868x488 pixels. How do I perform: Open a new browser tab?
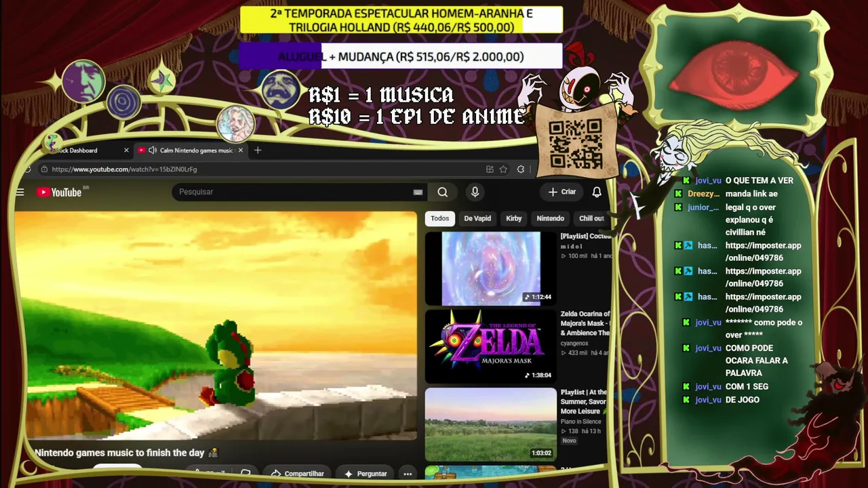[x=258, y=150]
